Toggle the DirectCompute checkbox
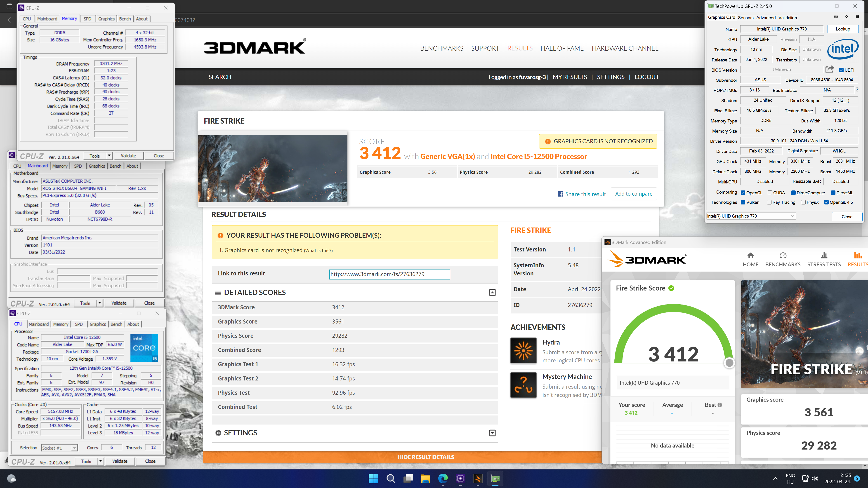 793,193
